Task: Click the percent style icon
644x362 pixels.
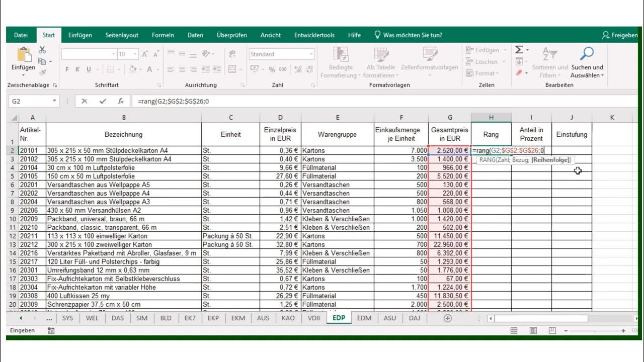Action: point(272,69)
